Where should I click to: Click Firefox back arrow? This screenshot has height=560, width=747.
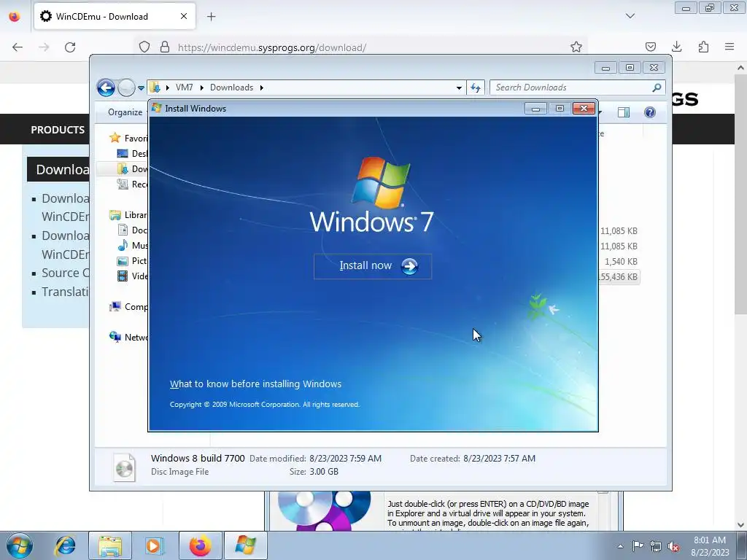click(x=18, y=47)
